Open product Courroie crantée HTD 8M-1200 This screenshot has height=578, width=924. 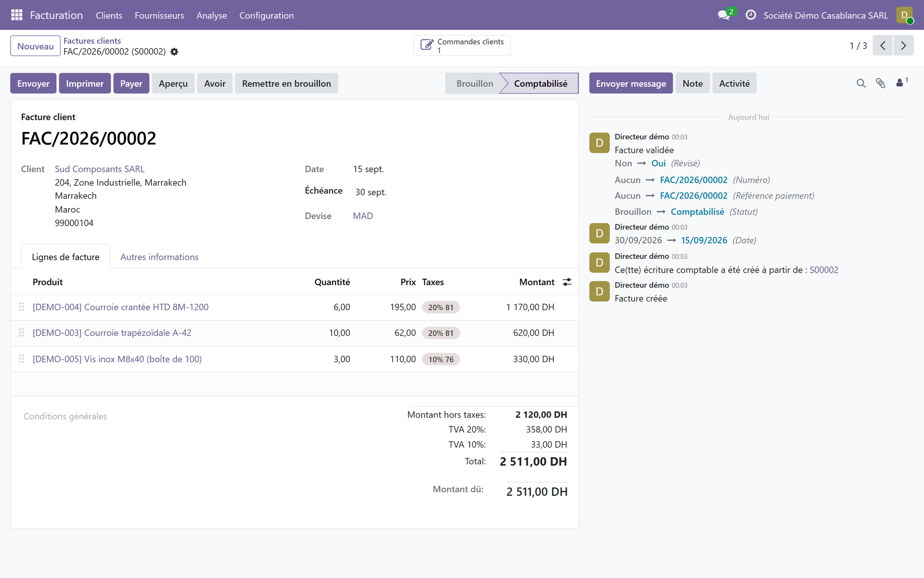[120, 307]
